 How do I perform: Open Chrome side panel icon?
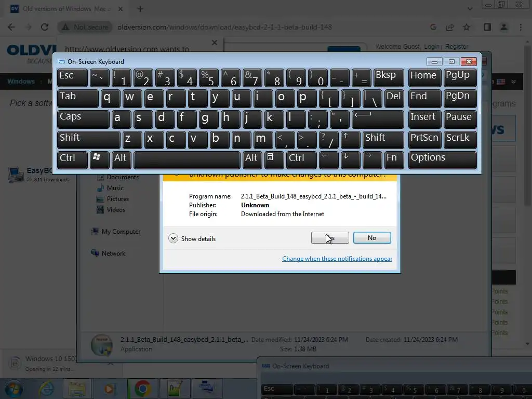(x=487, y=27)
